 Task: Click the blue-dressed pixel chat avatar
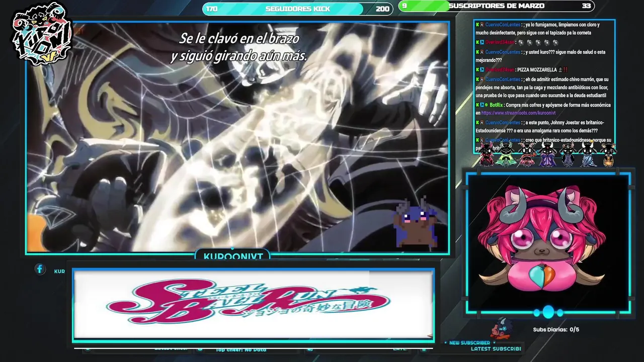point(588,155)
